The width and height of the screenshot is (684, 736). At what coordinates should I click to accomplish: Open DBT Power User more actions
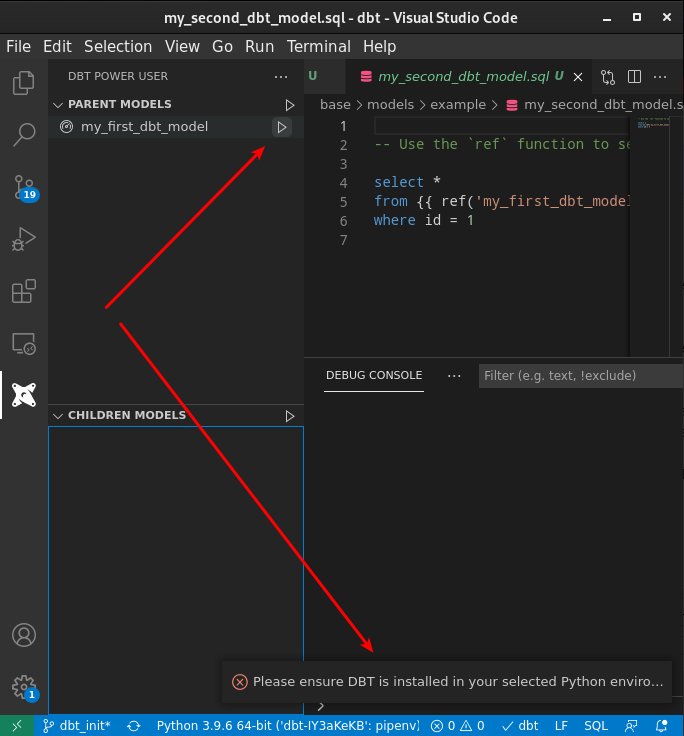coord(281,77)
